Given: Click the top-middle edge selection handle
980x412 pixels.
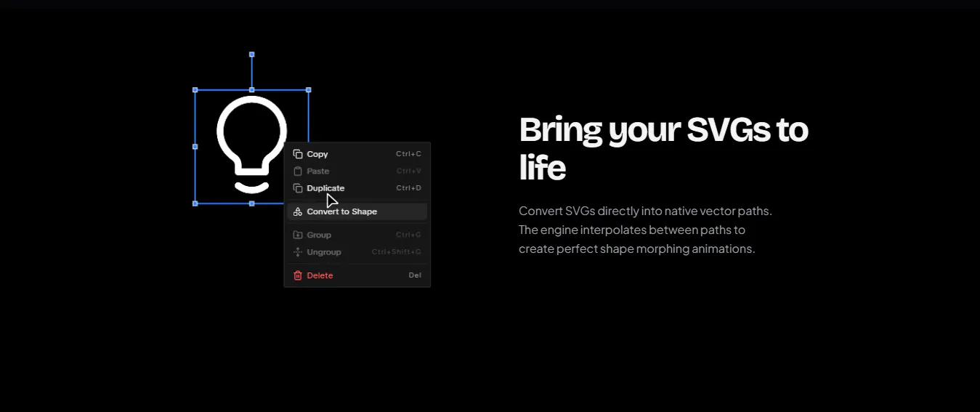Looking at the screenshot, I should (252, 90).
